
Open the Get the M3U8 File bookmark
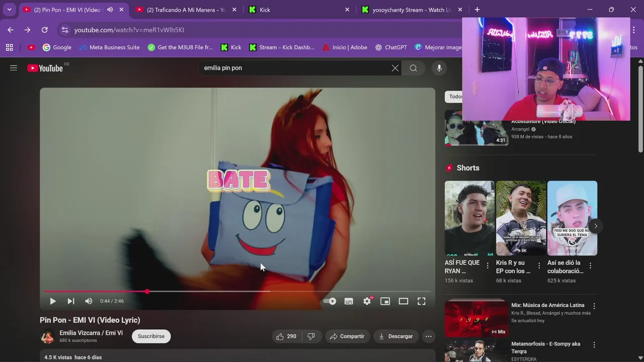pyautogui.click(x=180, y=47)
